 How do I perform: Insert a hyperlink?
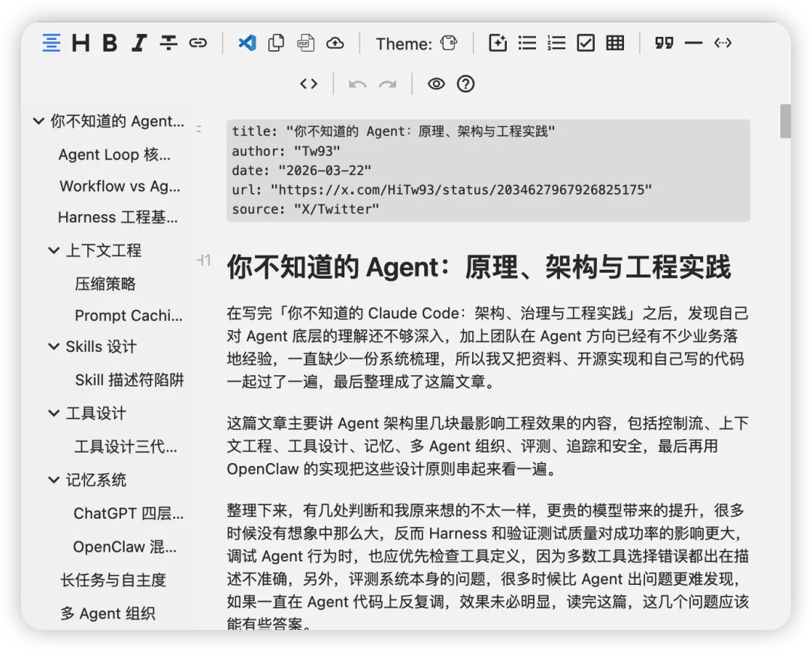tap(198, 43)
